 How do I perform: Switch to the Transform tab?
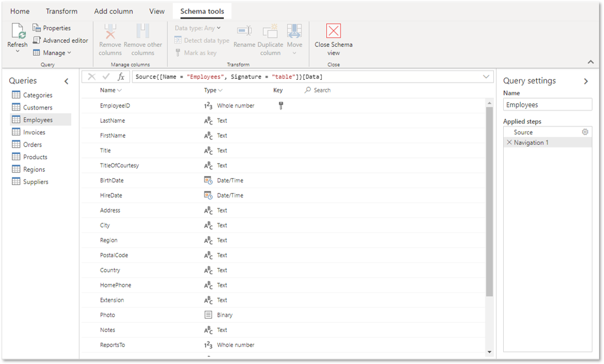62,11
